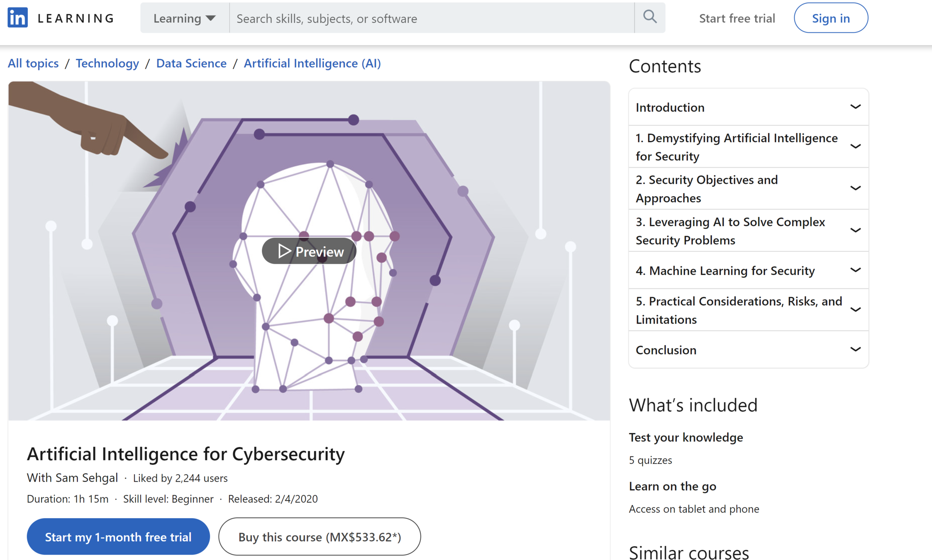Click the search magnifier icon
This screenshot has height=560, width=932.
pyautogui.click(x=649, y=17)
